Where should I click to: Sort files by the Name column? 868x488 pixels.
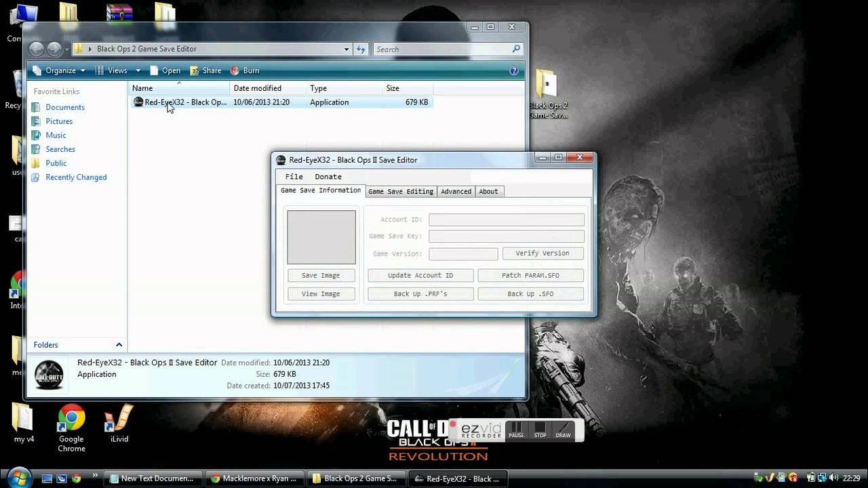[x=179, y=88]
